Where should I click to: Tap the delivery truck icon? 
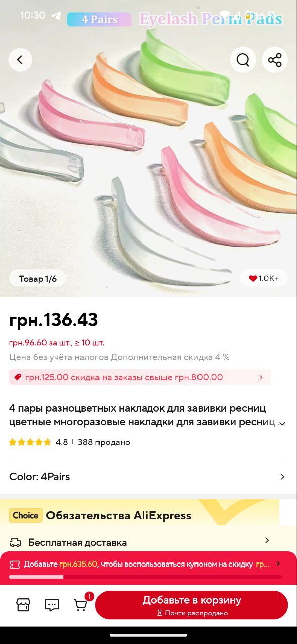pyautogui.click(x=16, y=543)
